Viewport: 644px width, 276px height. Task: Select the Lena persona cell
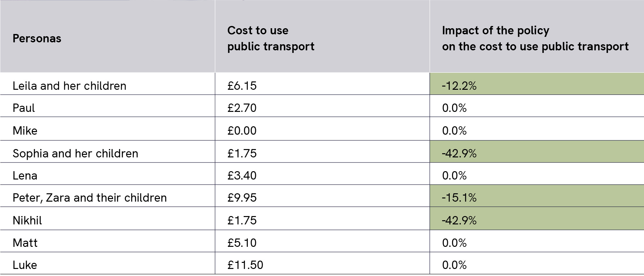pyautogui.click(x=25, y=176)
